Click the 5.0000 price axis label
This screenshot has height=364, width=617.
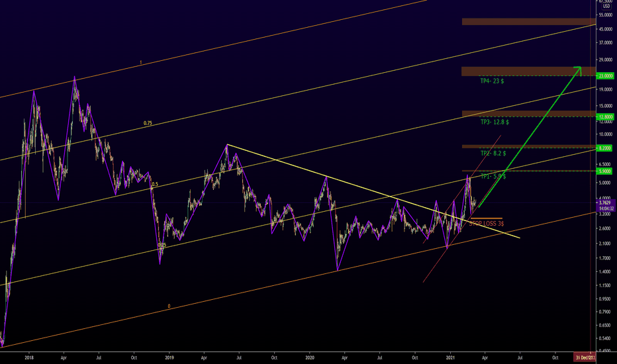point(605,183)
